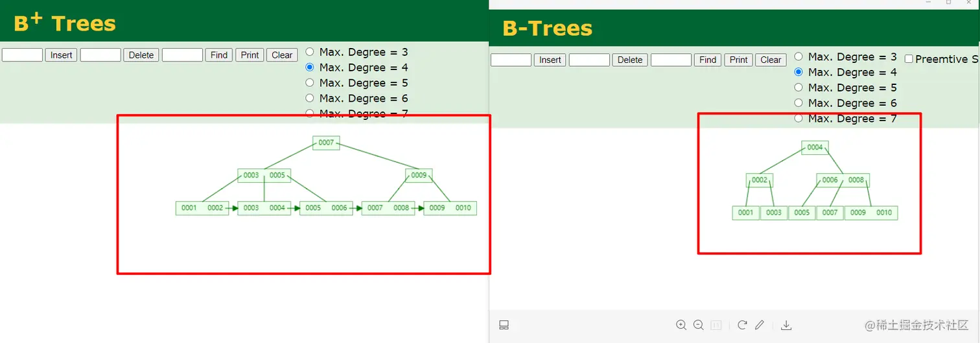
Task: Click node 0002 in the B-tree
Action: tap(760, 180)
